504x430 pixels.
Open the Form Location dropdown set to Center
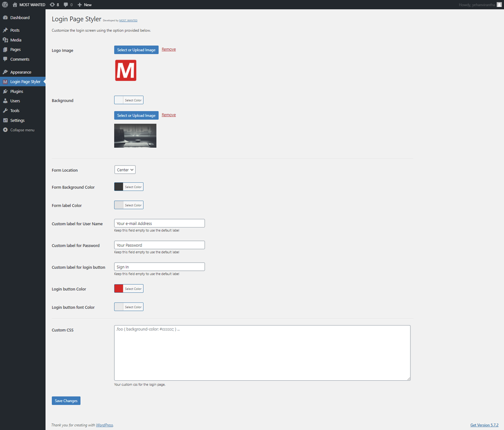(125, 169)
